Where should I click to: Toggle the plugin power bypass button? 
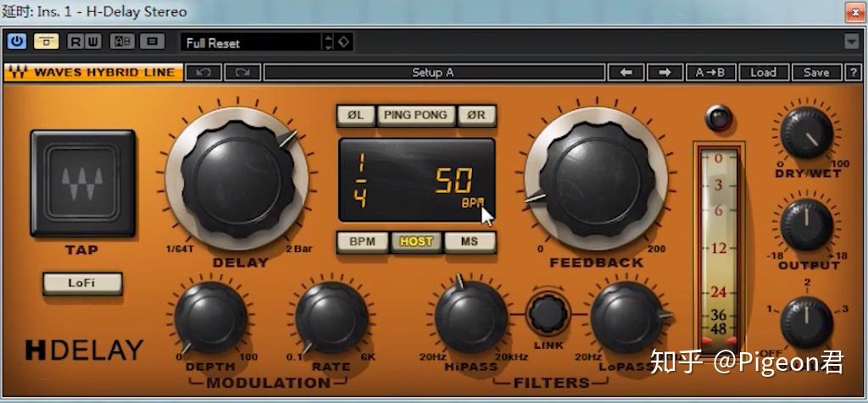17,41
